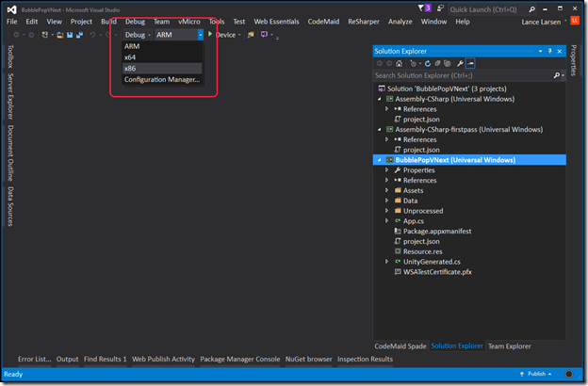The height and width of the screenshot is (386, 588).
Task: Click the Solution Explorer search magnifier
Action: click(x=557, y=75)
